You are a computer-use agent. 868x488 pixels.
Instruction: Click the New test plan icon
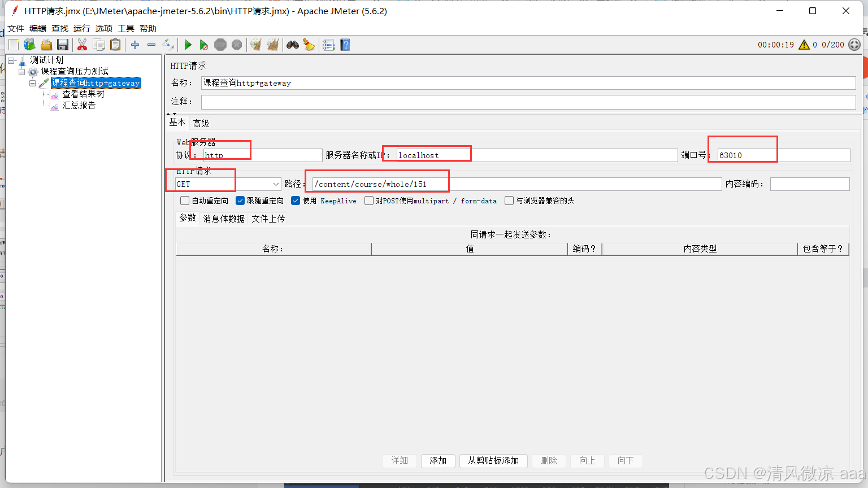(14, 45)
